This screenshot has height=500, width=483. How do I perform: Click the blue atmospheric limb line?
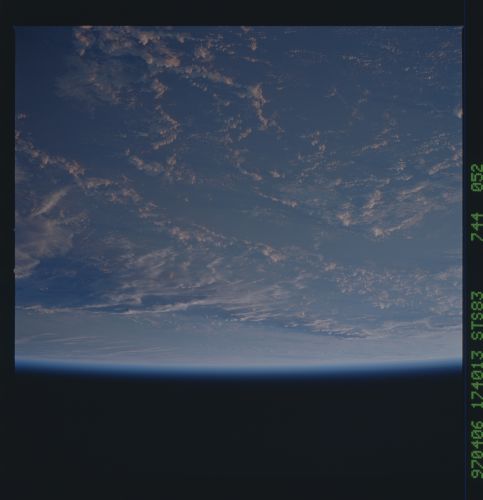[238, 366]
